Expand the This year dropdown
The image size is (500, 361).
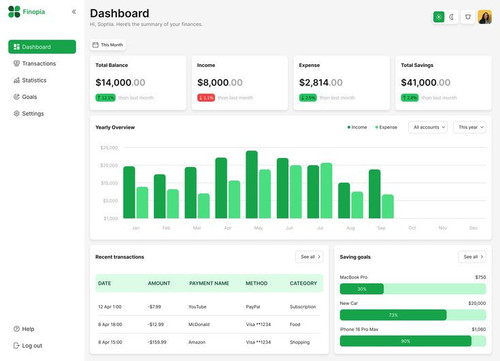[470, 127]
